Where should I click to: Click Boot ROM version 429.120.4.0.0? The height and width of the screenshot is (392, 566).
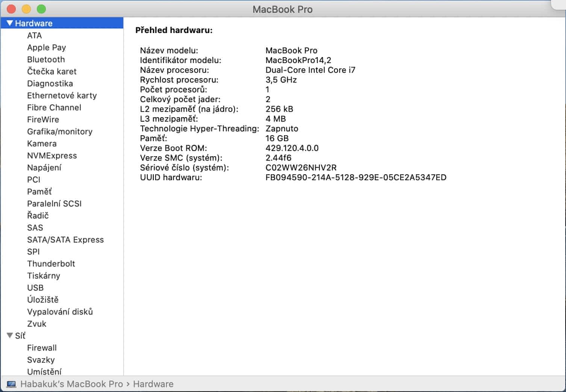[x=292, y=148]
